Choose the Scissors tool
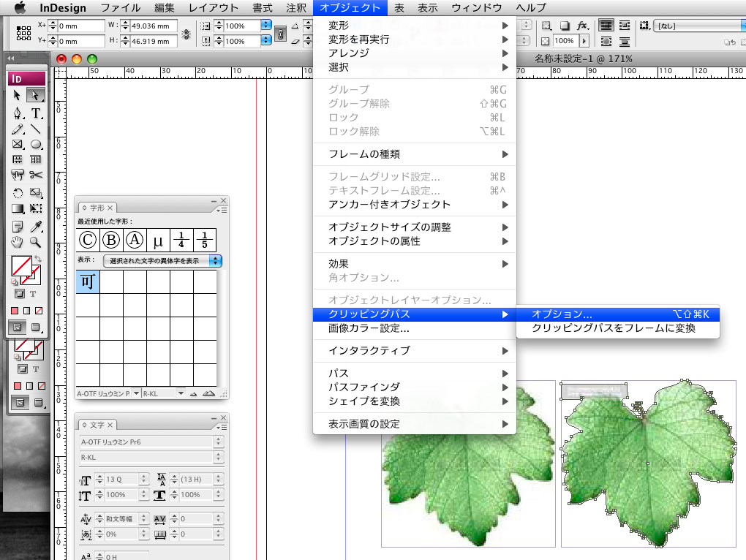The height and width of the screenshot is (560, 746). [x=35, y=175]
